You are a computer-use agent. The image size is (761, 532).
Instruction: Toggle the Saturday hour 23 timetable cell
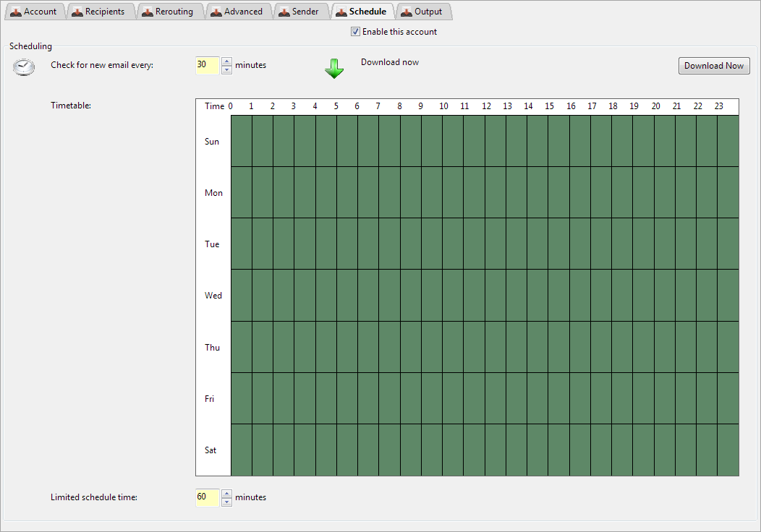click(x=728, y=450)
